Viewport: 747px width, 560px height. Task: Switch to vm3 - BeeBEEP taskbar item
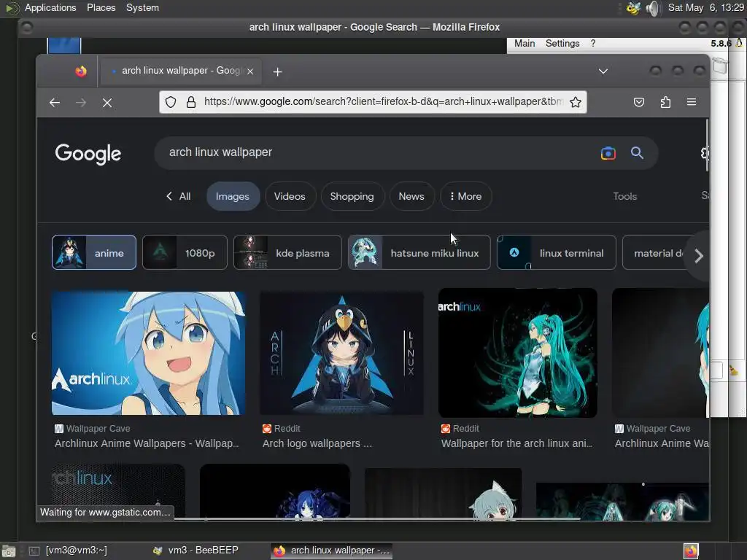point(196,551)
